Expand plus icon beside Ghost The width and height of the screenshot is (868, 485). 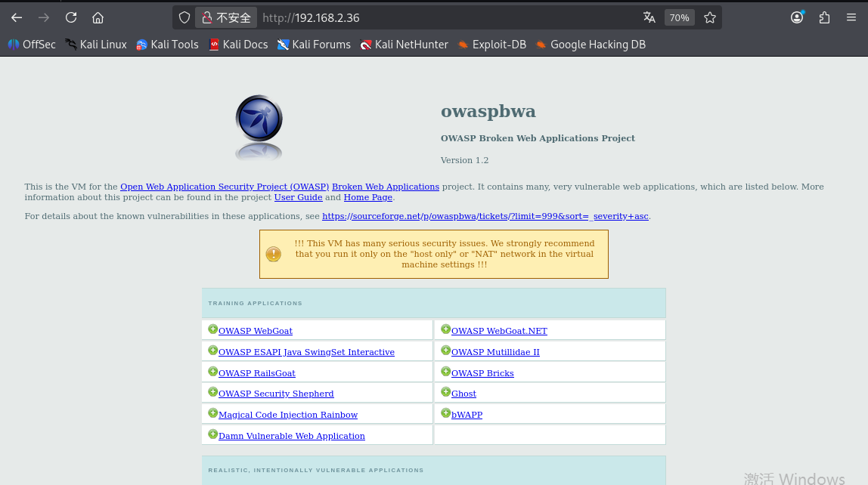(x=445, y=392)
